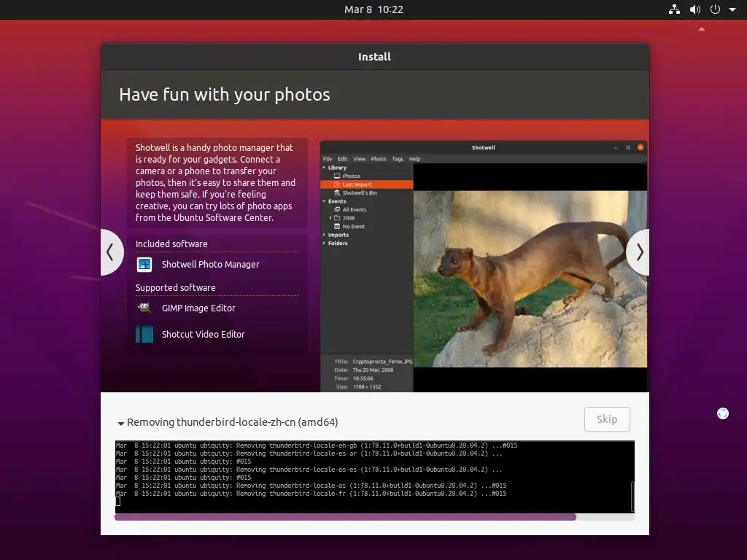Screen dimensions: 747x560
Task: Click the Thu 20 Mar, 2008 date value
Action: [x=373, y=370]
